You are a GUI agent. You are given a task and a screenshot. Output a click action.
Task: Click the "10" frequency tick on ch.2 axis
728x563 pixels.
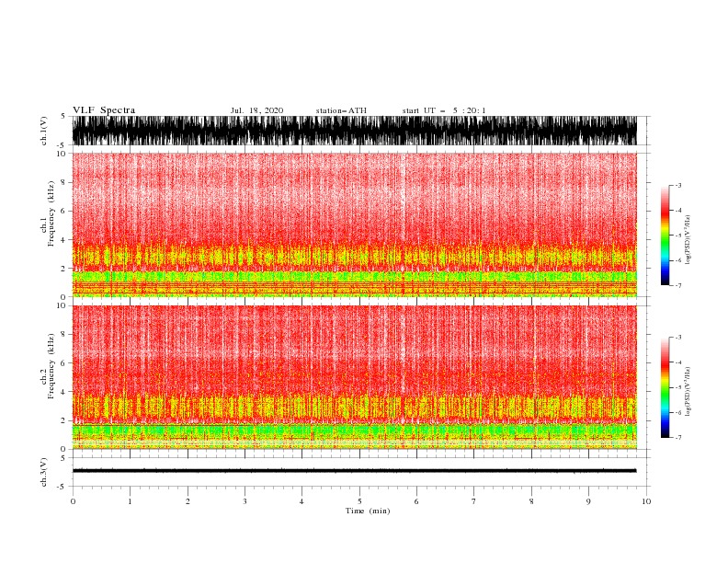62,305
